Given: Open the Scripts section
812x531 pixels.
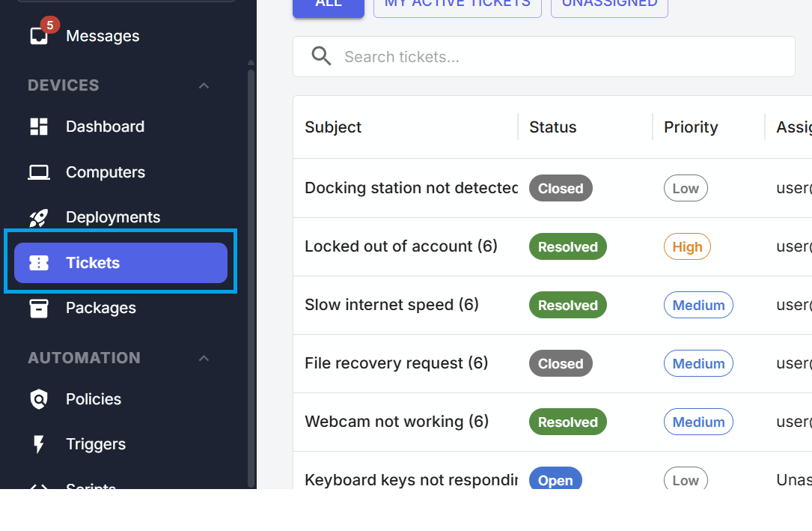Looking at the screenshot, I should 90,487.
